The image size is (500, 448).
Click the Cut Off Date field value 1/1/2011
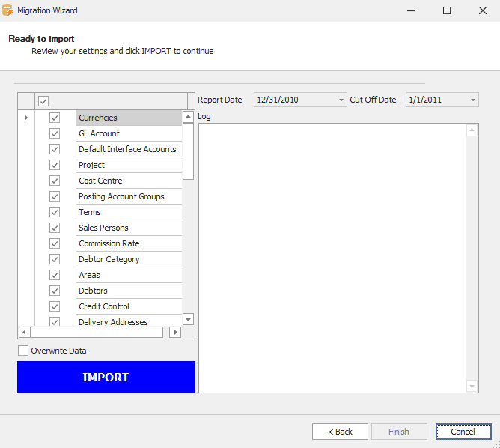click(x=425, y=100)
